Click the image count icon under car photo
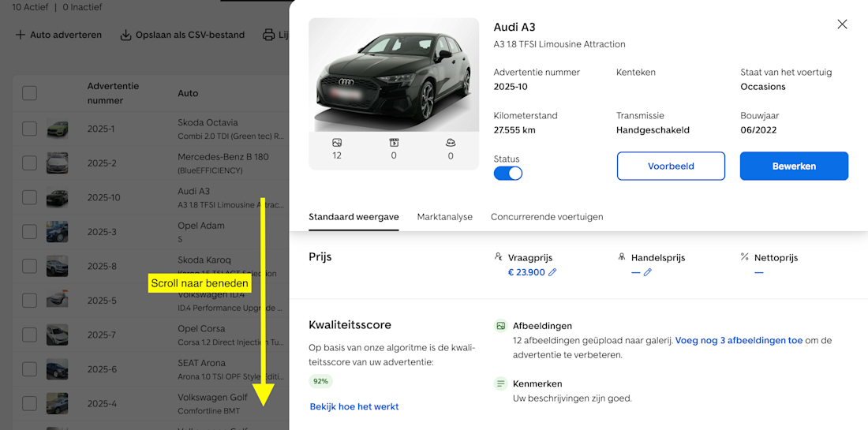 click(x=337, y=143)
